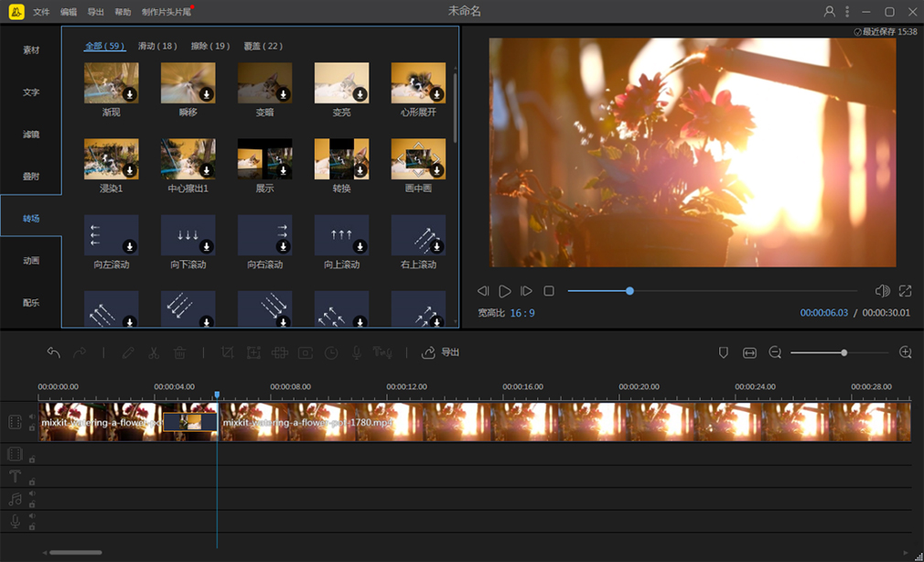Screen dimensions: 924x562
Task: Zoom out the timeline with minus magnifier
Action: [775, 352]
